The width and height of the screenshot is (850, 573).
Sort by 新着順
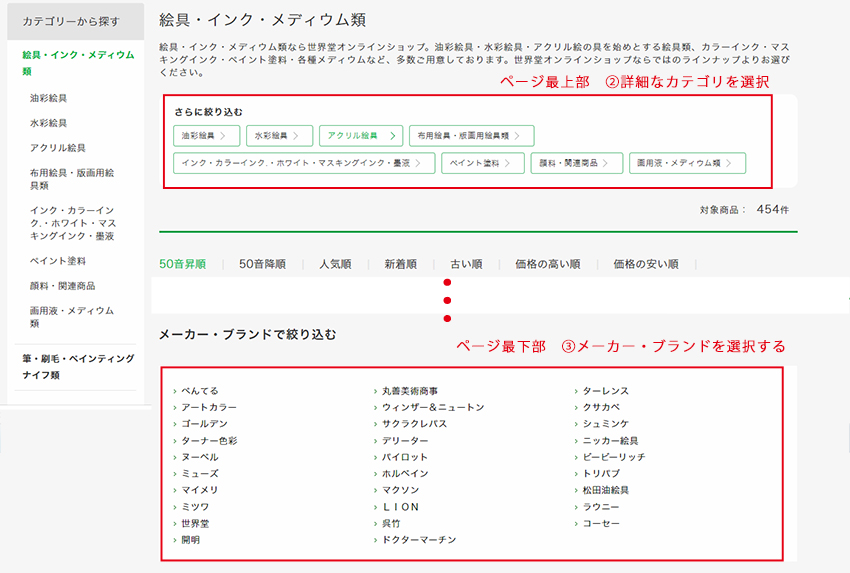(x=401, y=264)
